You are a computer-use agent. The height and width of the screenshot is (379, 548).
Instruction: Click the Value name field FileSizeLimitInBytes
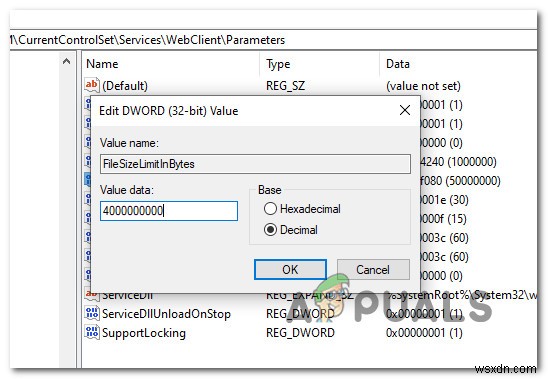point(255,164)
